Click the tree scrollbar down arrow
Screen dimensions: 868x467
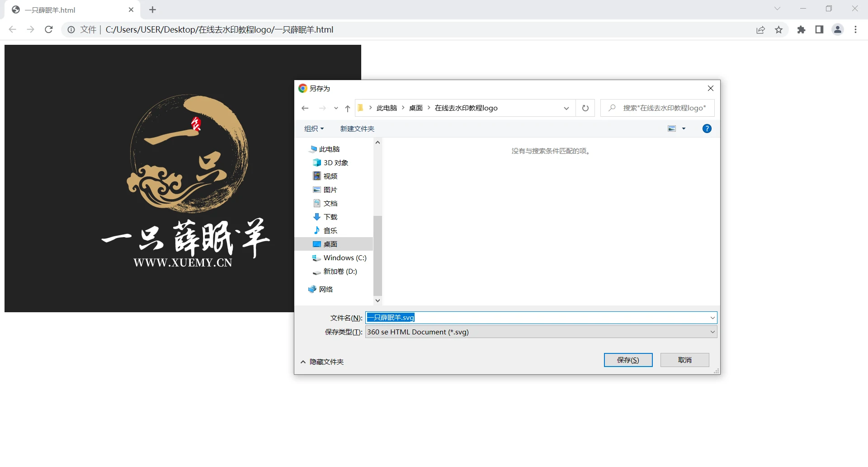click(377, 300)
